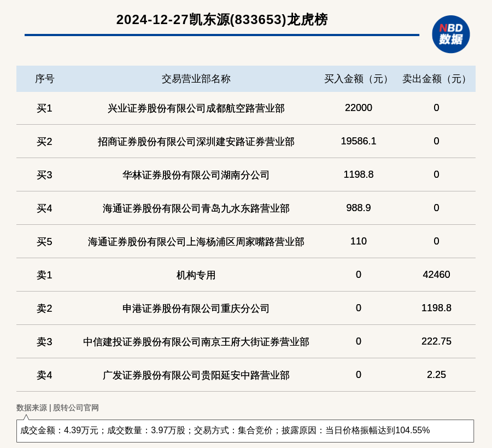492x448 pixels.
Task: Select 海通证券股份有限公司青岛九水东路营业部 cell
Action: 196,208
